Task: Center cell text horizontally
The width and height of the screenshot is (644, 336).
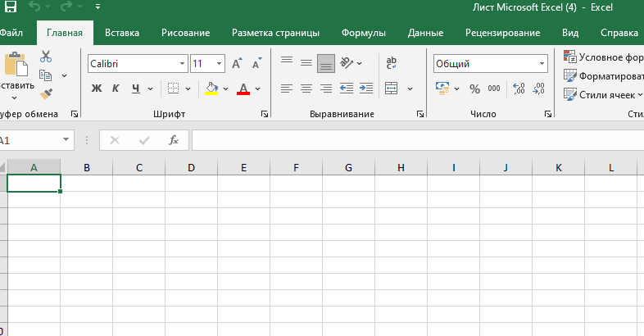Action: pyautogui.click(x=306, y=89)
